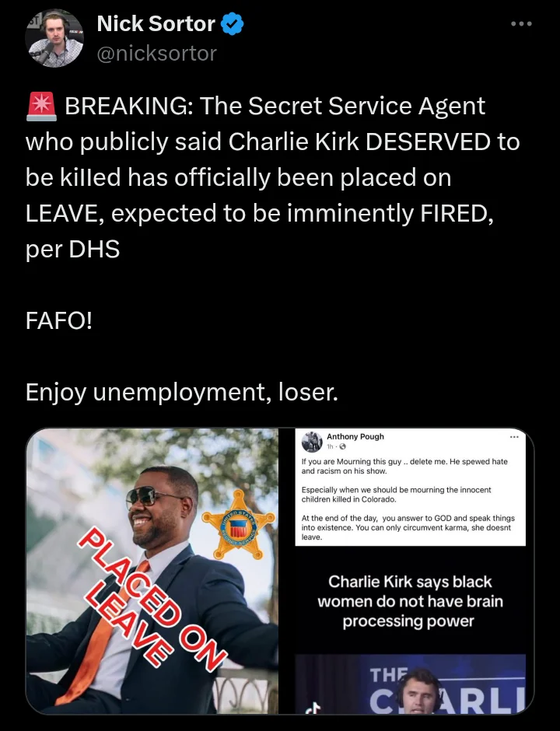Screen dimensions: 560x731
Task: Click the TikTok logo on video
Action: [315, 709]
